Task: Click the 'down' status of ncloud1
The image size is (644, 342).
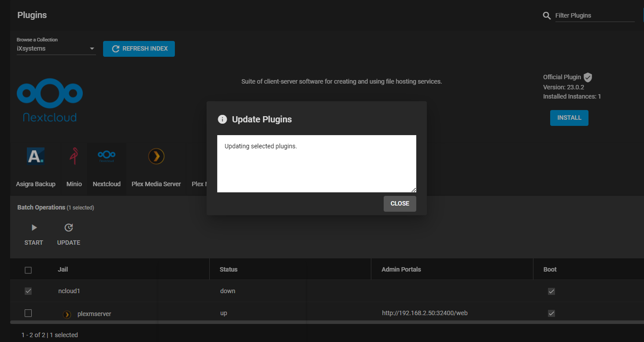Action: [228, 291]
